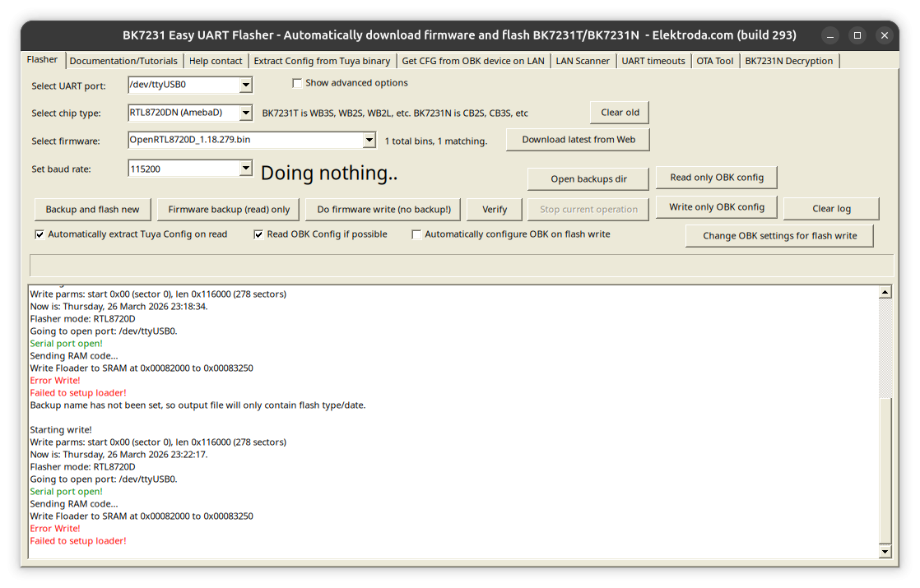Click the 115200 baud rate field

point(184,169)
